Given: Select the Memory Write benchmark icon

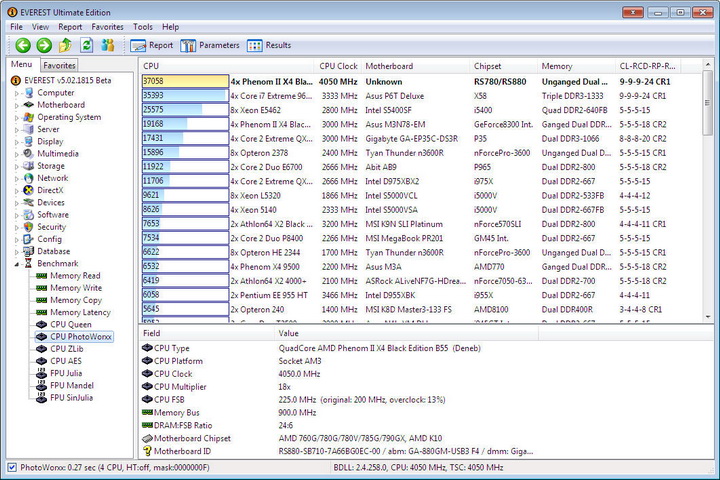Looking at the screenshot, I should click(x=42, y=288).
